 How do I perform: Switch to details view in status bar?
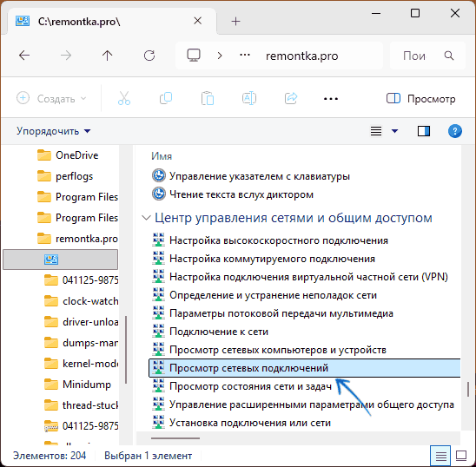(440, 456)
